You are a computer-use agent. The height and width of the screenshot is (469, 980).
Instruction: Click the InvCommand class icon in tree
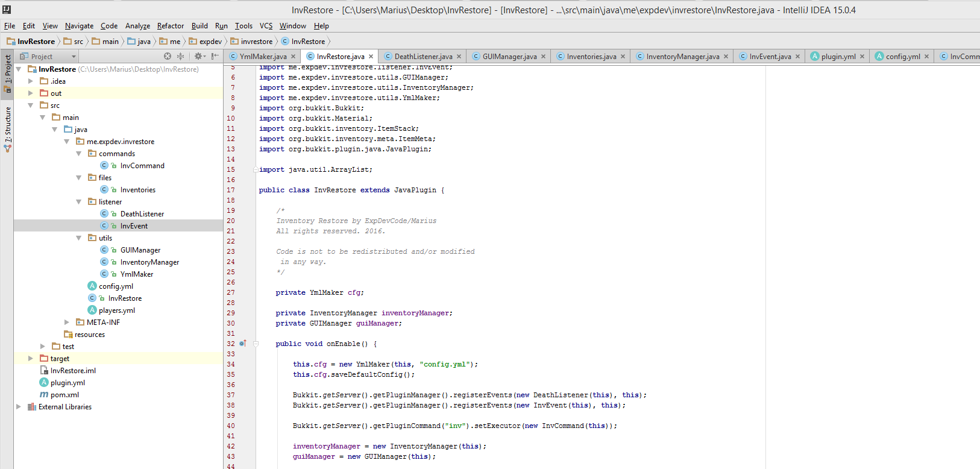104,165
